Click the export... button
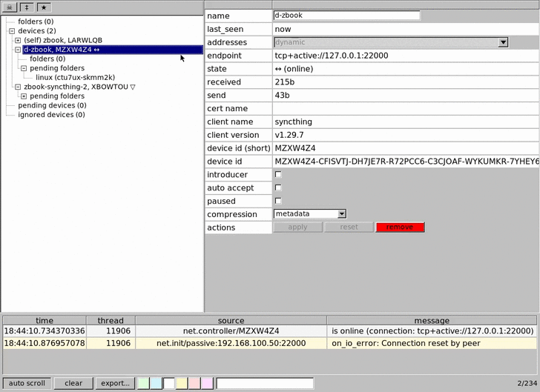 pyautogui.click(x=116, y=383)
